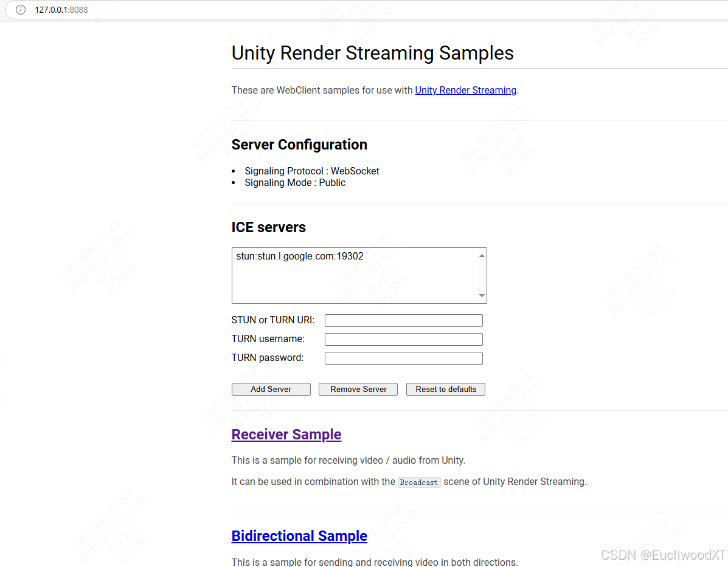
Task: Open the Receiver Sample link
Action: 286,435
